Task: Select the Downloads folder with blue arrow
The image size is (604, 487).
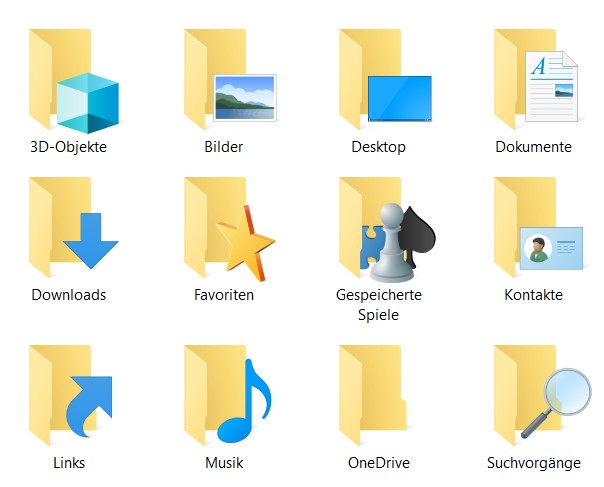Action: (x=72, y=228)
